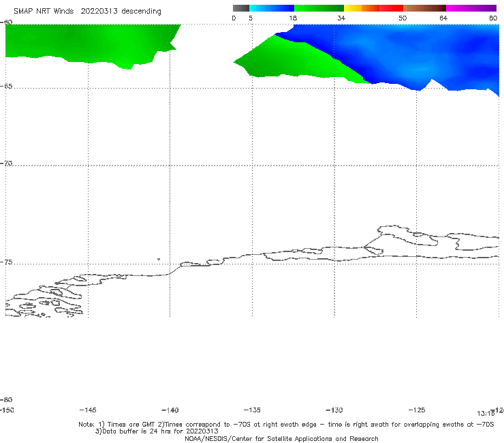Click the '-145' longitude axis label

[x=88, y=410]
